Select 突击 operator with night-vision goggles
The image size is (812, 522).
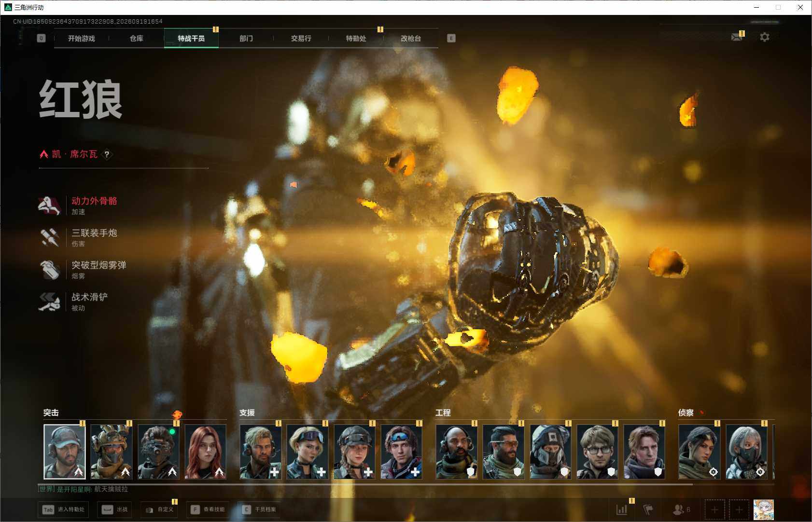click(158, 452)
